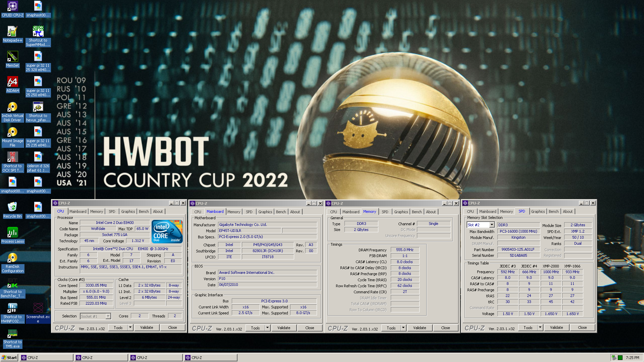This screenshot has height=362, width=644.
Task: Select the MemSet desktop icon
Action: point(12,59)
